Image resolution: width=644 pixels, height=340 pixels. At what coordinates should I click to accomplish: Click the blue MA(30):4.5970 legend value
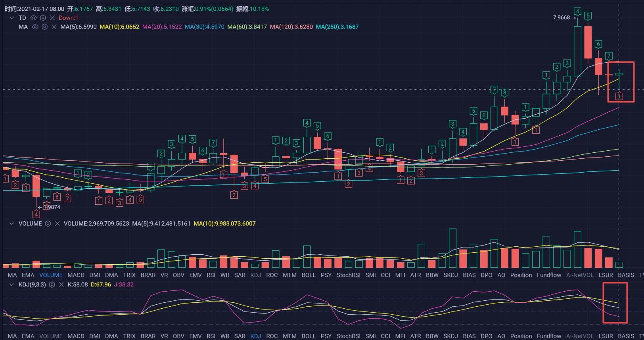pyautogui.click(x=205, y=27)
